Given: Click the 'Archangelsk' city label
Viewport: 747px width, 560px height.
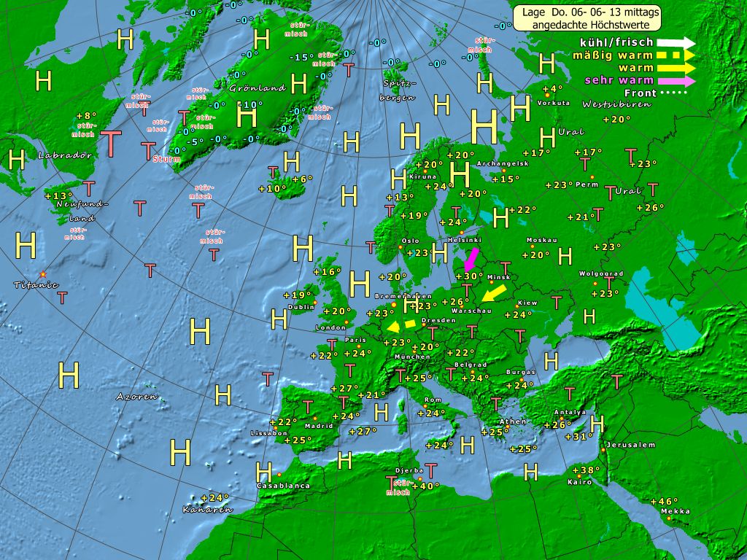Looking at the screenshot, I should pyautogui.click(x=503, y=163).
